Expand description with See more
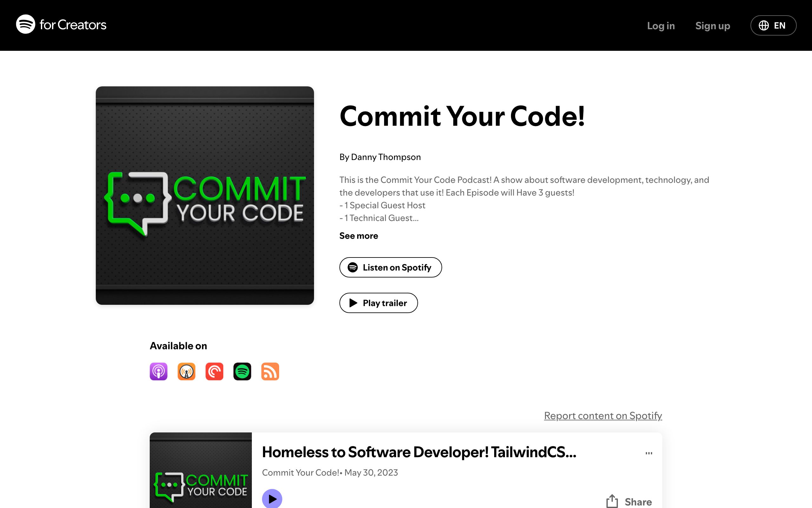812x508 pixels. click(358, 236)
